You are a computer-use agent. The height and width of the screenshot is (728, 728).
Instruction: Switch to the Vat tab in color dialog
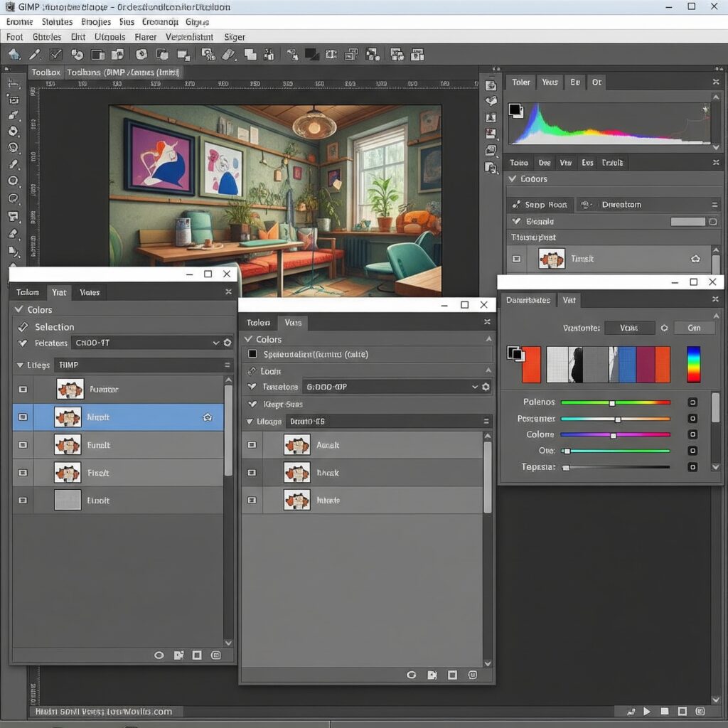[569, 300]
